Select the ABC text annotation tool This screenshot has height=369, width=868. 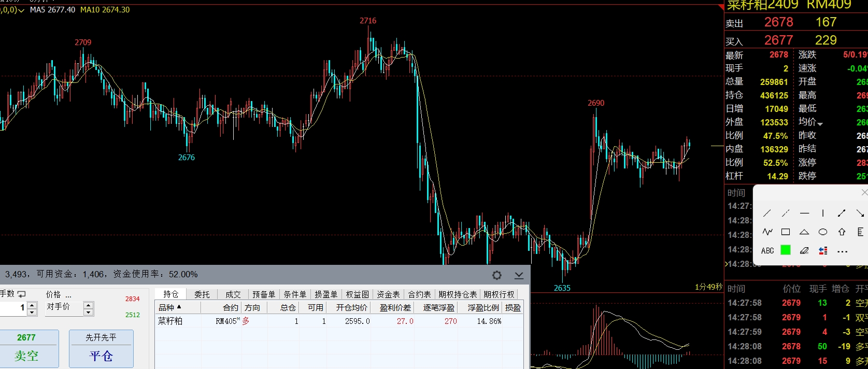point(767,251)
